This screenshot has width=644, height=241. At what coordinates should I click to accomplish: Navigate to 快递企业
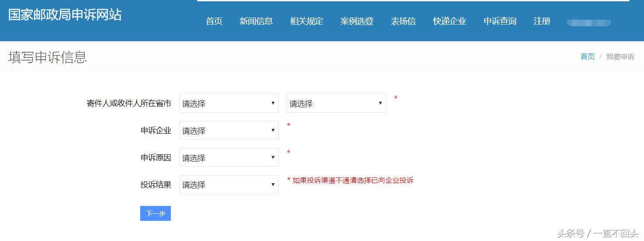449,21
